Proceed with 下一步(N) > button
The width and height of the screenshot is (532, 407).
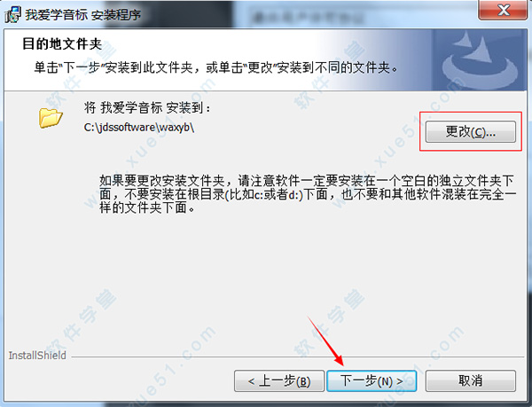[x=372, y=381]
